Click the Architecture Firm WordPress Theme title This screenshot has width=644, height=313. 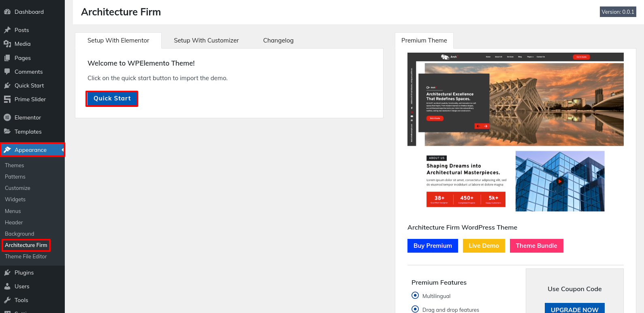coord(462,228)
